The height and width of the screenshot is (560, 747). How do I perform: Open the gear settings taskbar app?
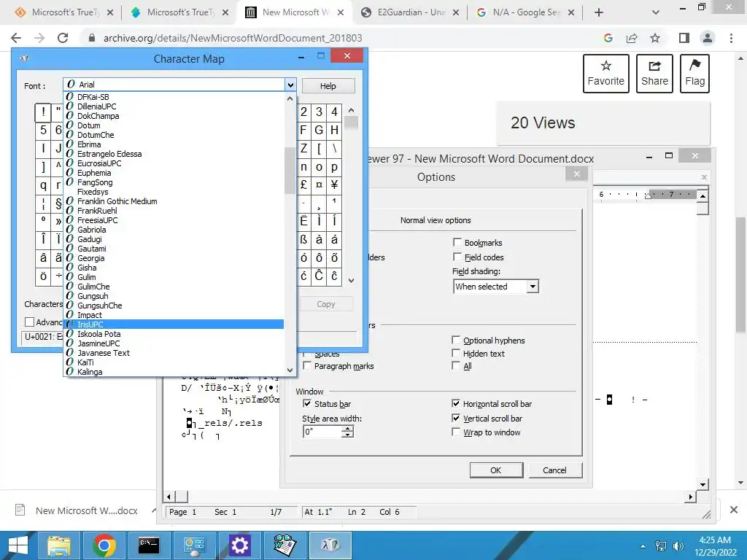click(239, 545)
